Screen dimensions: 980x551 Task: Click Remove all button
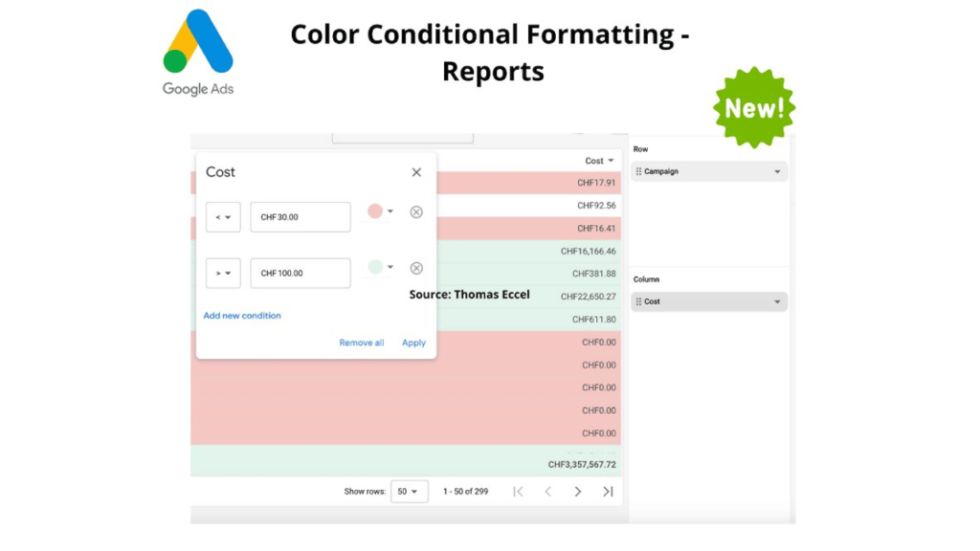pos(361,342)
